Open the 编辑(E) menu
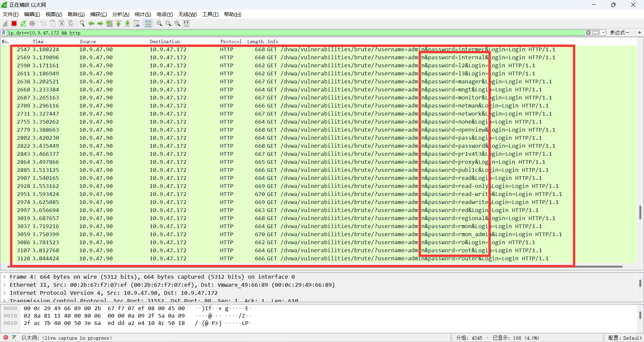 32,14
